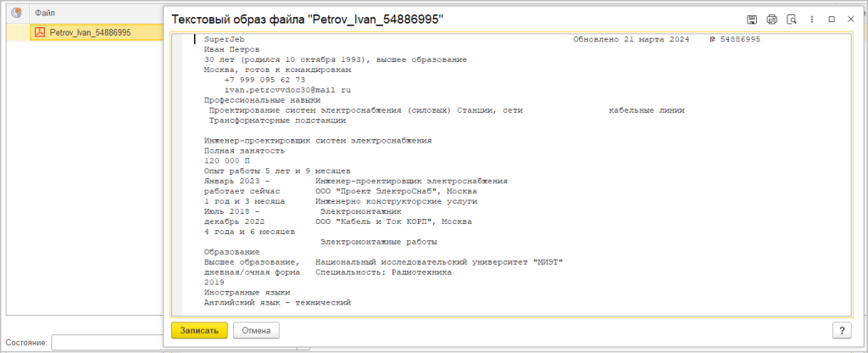Click the Москва, готов к командировкам line
Viewport: 868px width, 353px height.
coord(277,70)
